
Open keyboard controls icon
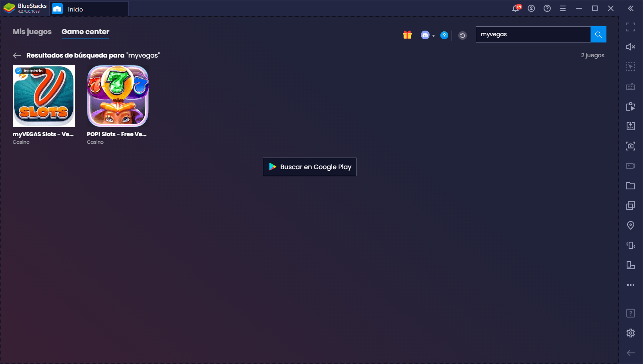[631, 87]
